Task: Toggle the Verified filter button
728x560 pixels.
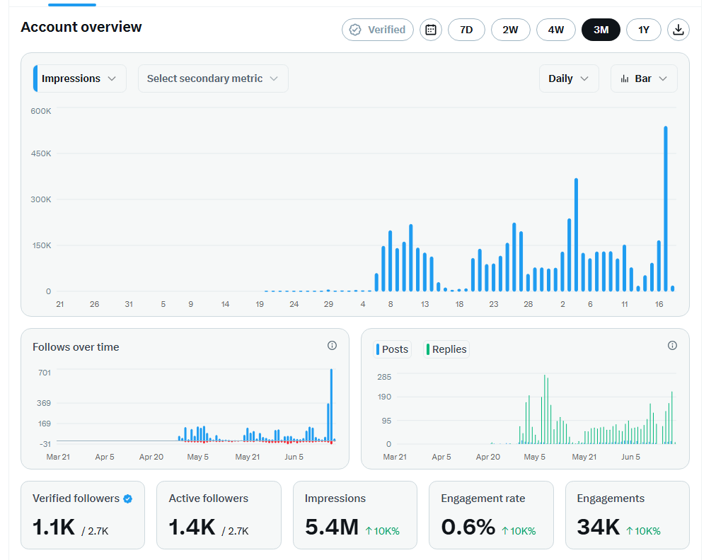Action: [x=378, y=30]
